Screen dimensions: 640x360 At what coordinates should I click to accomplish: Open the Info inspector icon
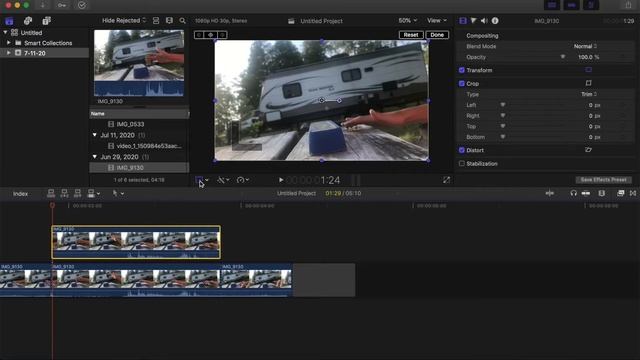point(495,21)
